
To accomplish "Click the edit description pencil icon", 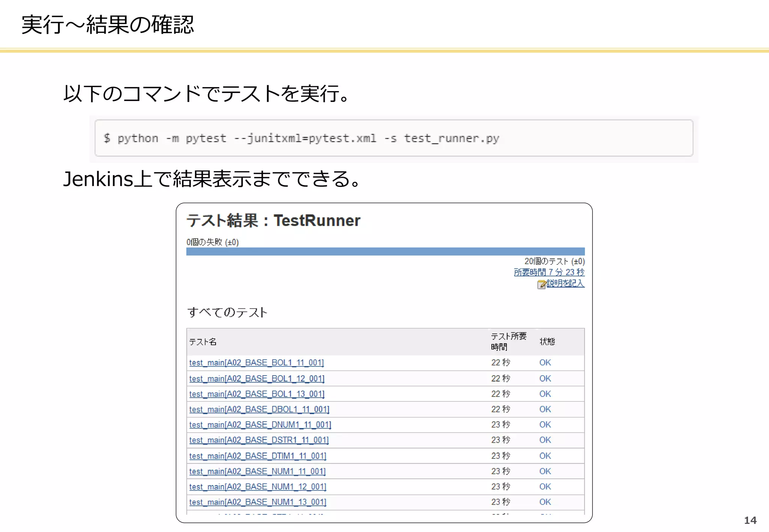I will pyautogui.click(x=541, y=284).
